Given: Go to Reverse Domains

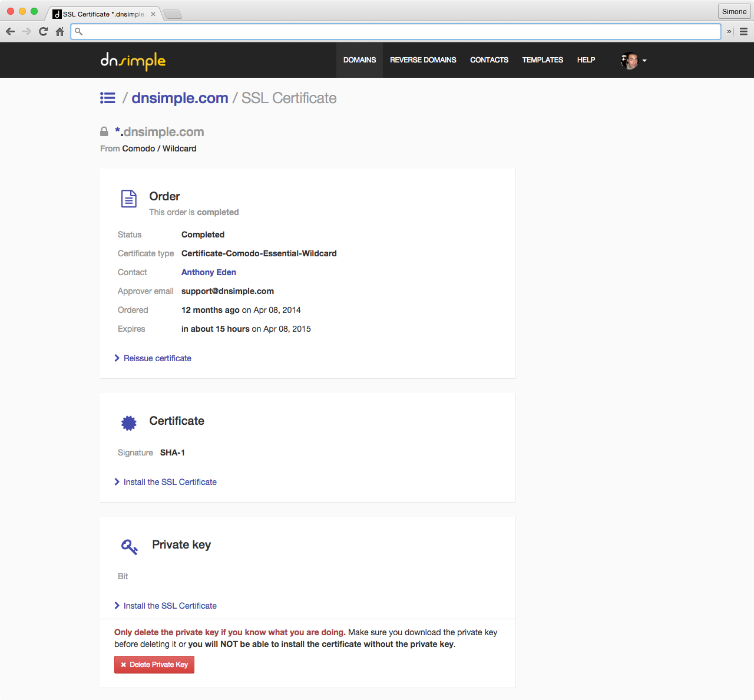Looking at the screenshot, I should 423,60.
